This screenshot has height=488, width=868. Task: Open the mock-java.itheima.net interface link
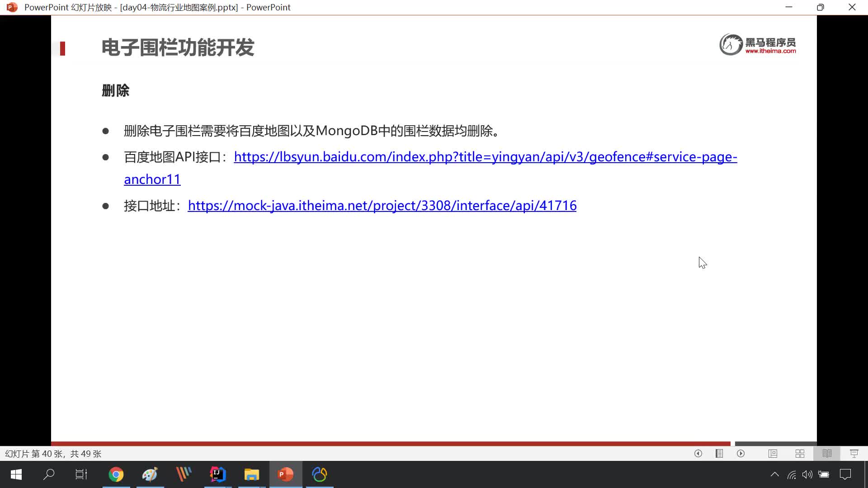[382, 206]
